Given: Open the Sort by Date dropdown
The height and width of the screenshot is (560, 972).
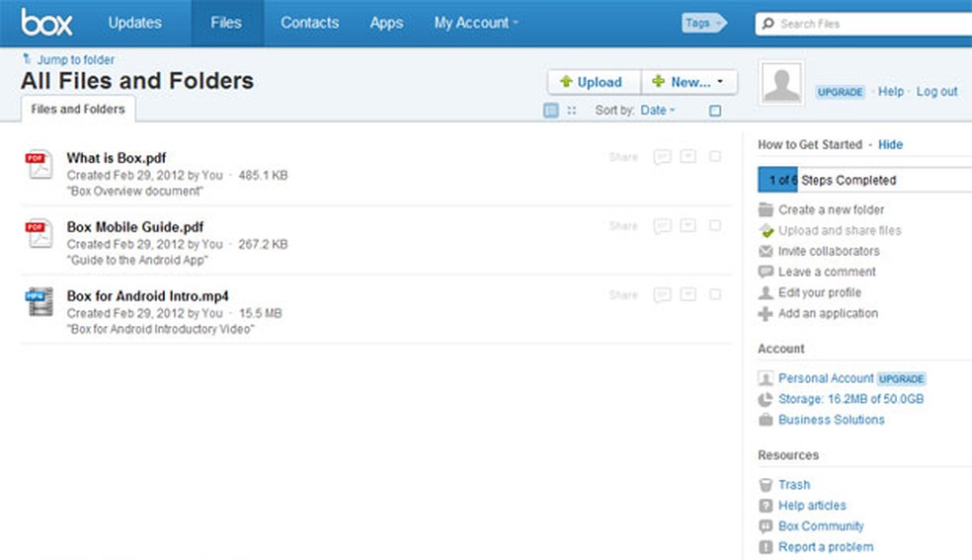Looking at the screenshot, I should [x=657, y=111].
